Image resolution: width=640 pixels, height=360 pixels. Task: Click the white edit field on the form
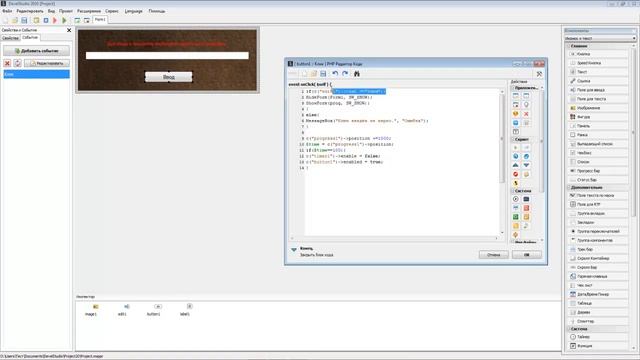point(167,56)
